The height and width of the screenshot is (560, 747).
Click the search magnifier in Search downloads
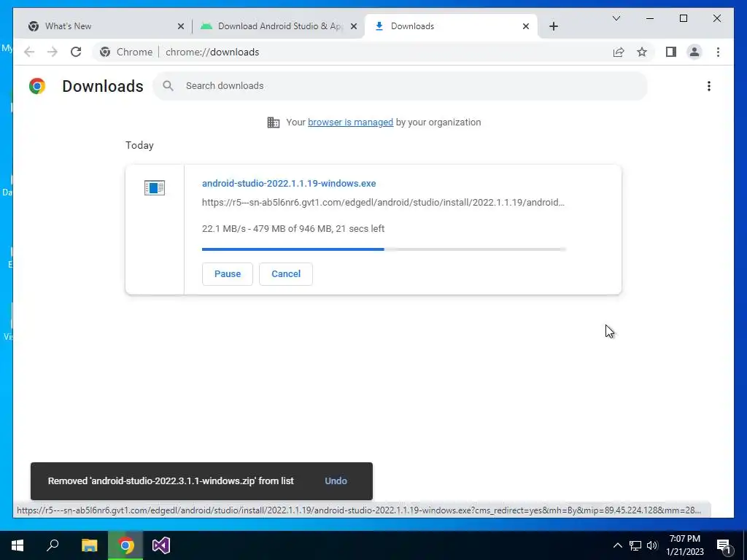point(168,86)
